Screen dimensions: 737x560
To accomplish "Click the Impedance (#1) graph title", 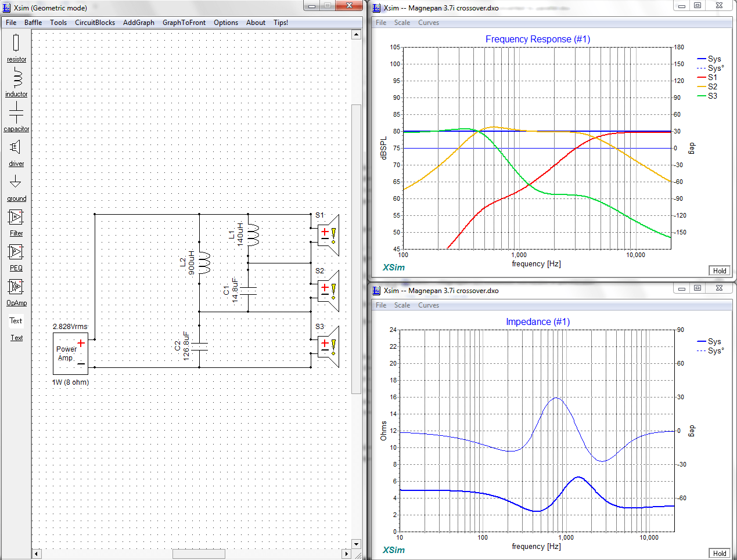I will (538, 321).
